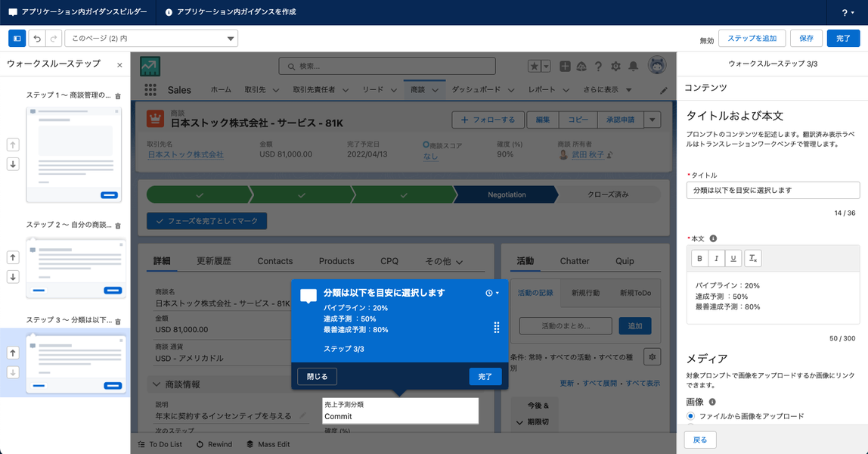Select ファイルから画像をアップロード radio
Image resolution: width=868 pixels, height=454 pixels.
click(690, 416)
